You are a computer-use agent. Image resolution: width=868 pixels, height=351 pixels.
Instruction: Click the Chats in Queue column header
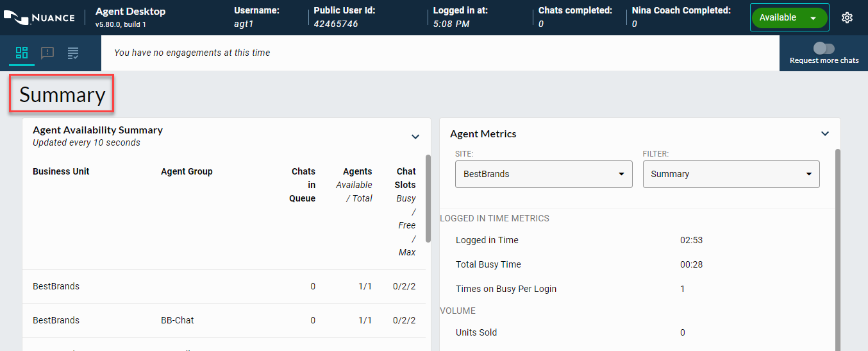tap(303, 185)
